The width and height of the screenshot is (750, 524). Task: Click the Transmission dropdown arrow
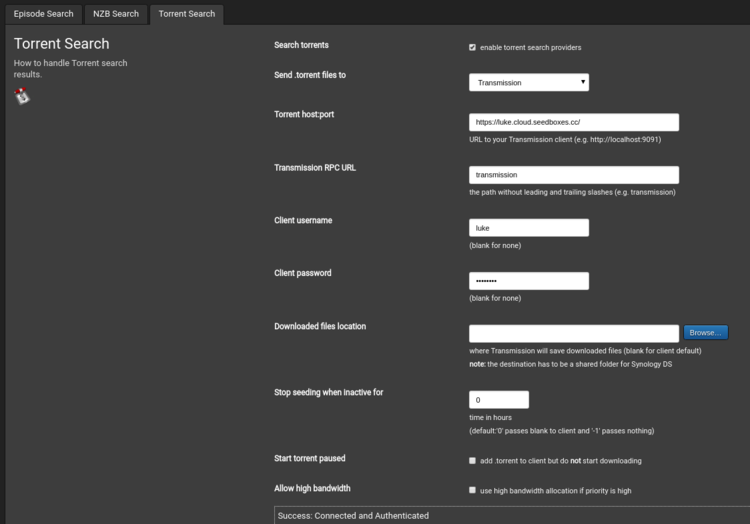[x=583, y=82]
